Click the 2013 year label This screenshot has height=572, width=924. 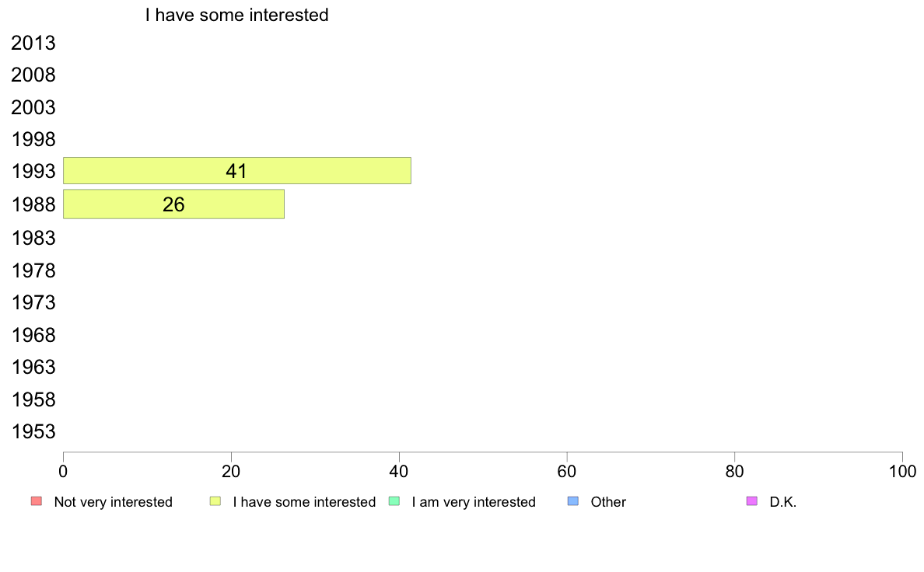(x=33, y=43)
